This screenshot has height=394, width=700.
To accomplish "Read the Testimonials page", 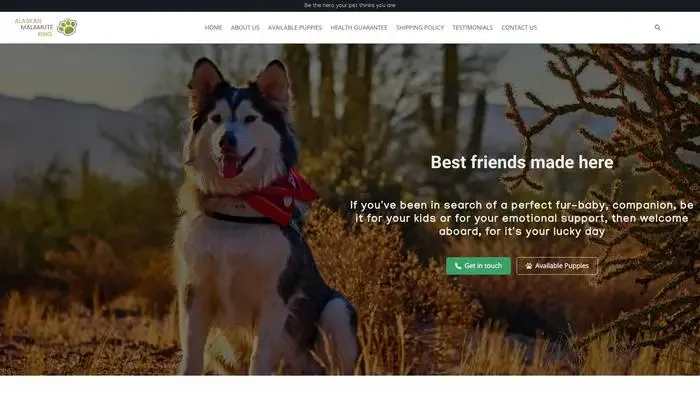I will [472, 28].
